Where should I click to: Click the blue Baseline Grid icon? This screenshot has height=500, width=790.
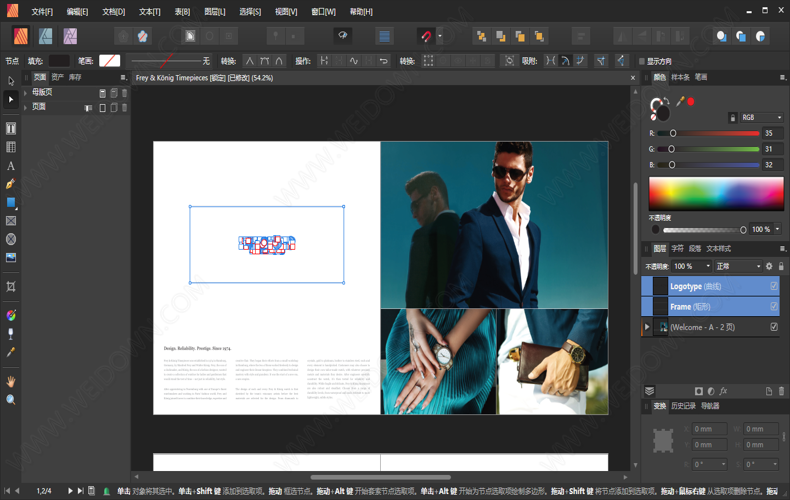click(x=384, y=36)
